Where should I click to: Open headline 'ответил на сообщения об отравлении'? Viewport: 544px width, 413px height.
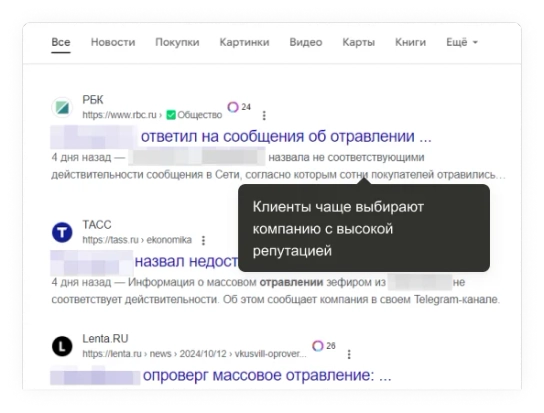point(286,136)
